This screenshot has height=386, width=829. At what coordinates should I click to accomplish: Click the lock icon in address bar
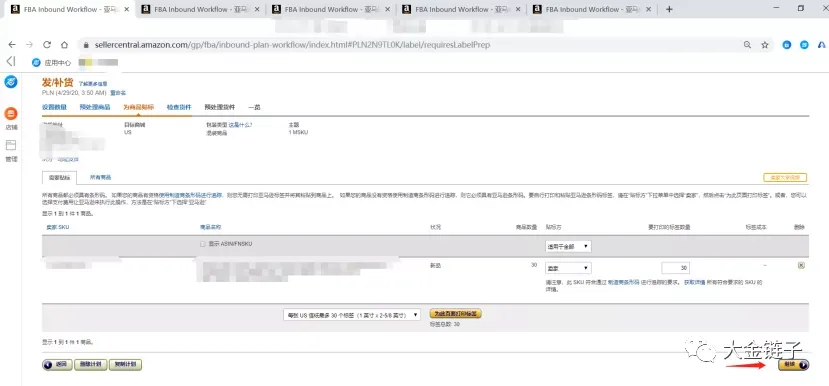click(86, 45)
